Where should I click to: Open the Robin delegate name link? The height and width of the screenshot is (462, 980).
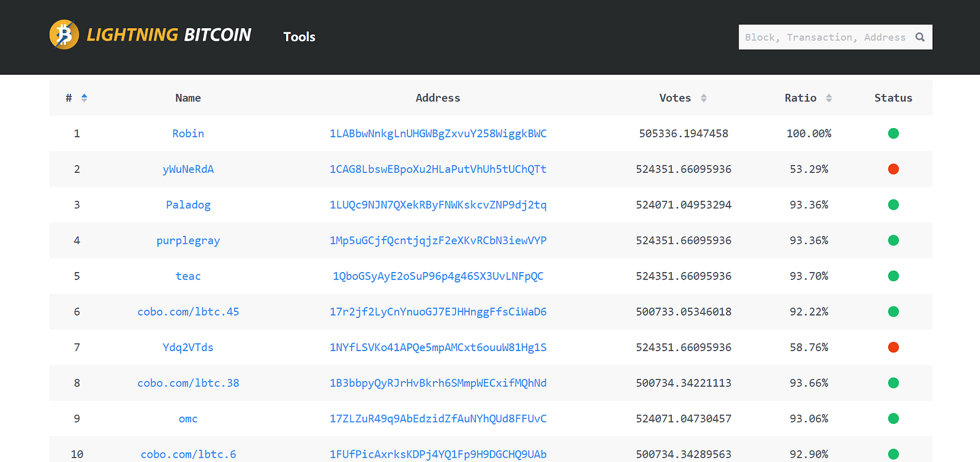(x=188, y=134)
